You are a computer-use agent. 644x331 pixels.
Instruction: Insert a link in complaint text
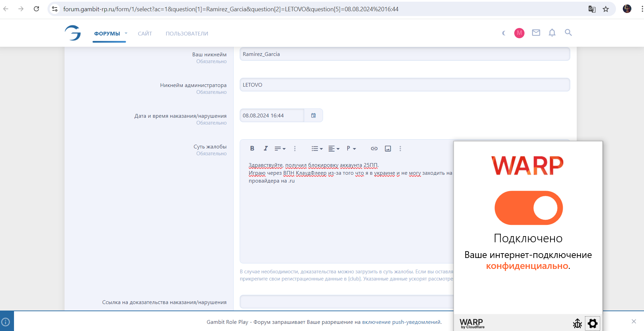pyautogui.click(x=374, y=148)
